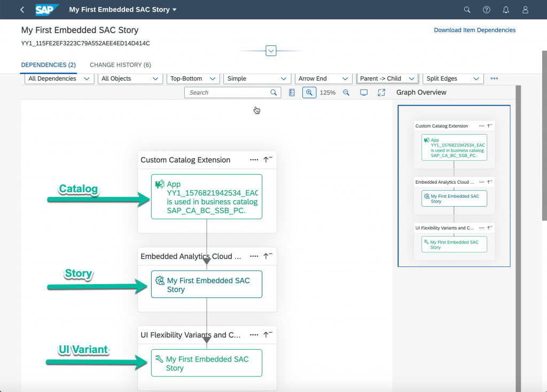The image size is (547, 392).
Task: Click the Embedded Analytics Cloud ... group title
Action: (x=191, y=256)
